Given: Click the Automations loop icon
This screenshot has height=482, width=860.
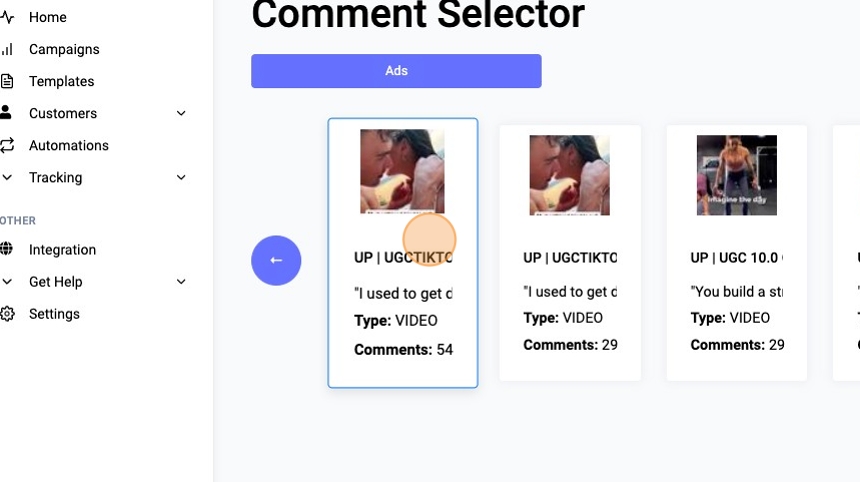Looking at the screenshot, I should pyautogui.click(x=7, y=145).
